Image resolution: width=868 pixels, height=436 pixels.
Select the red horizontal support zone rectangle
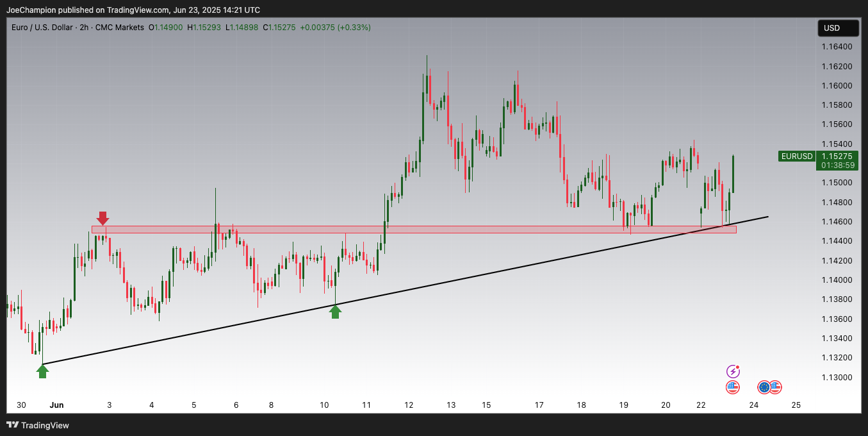(x=414, y=229)
